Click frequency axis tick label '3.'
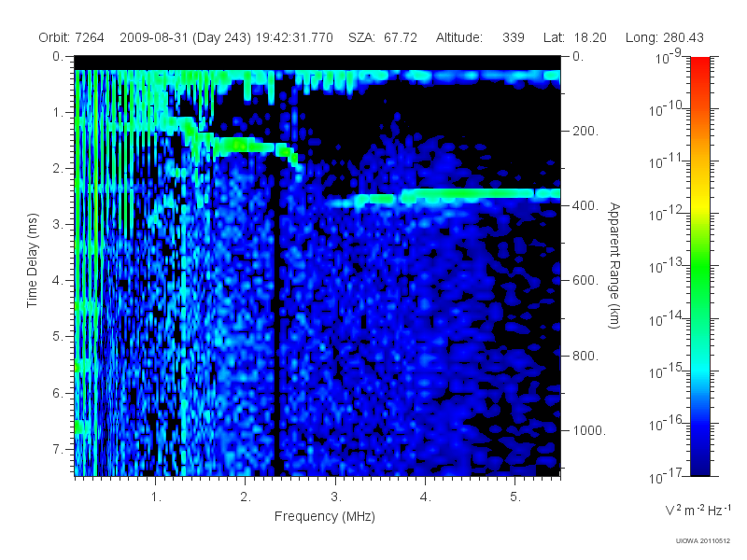This screenshot has width=747, height=560. tap(336, 497)
